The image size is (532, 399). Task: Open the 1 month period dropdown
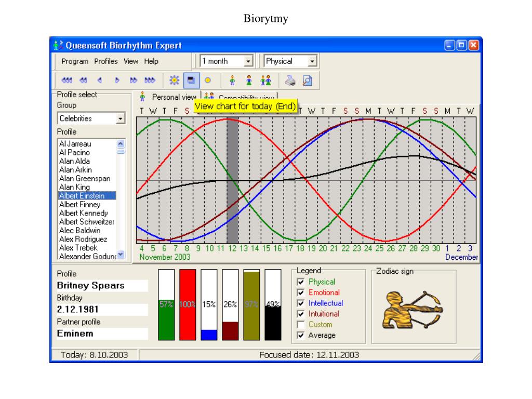[x=248, y=61]
